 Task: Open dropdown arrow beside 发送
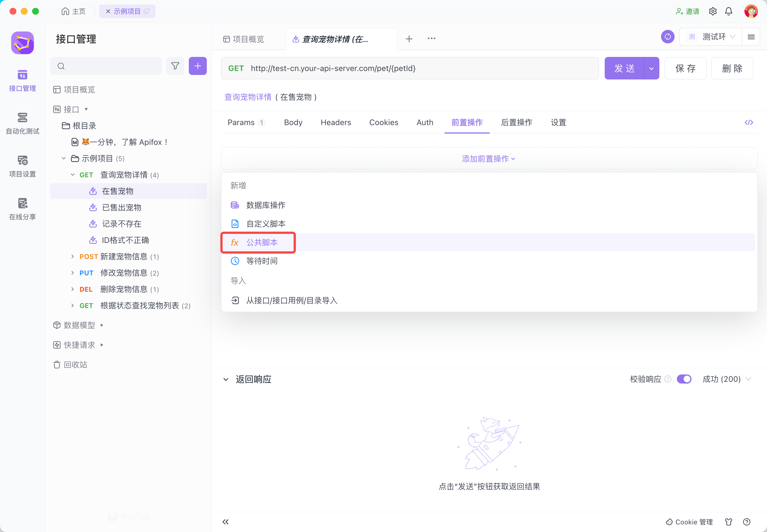click(x=651, y=68)
